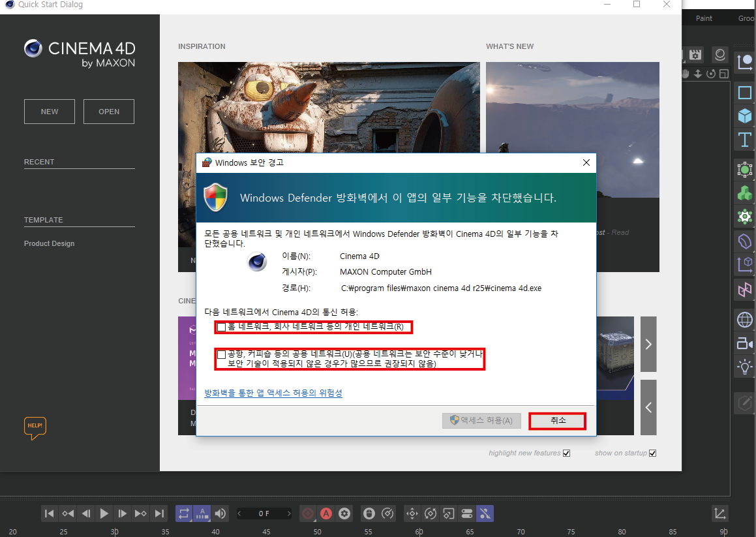756x537 pixels.
Task: Toggle the Parameter keying icon
Action: (x=467, y=514)
